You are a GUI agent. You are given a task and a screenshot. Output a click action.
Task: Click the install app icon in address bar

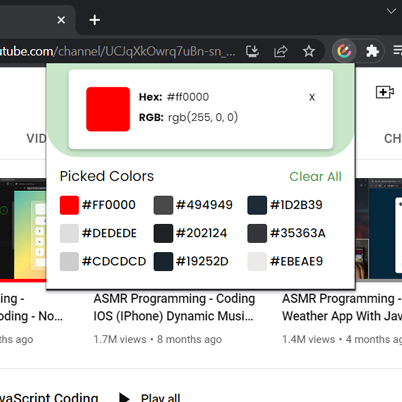click(252, 51)
